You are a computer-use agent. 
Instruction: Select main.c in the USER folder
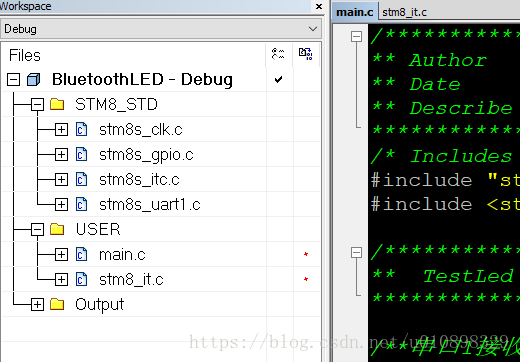122,255
